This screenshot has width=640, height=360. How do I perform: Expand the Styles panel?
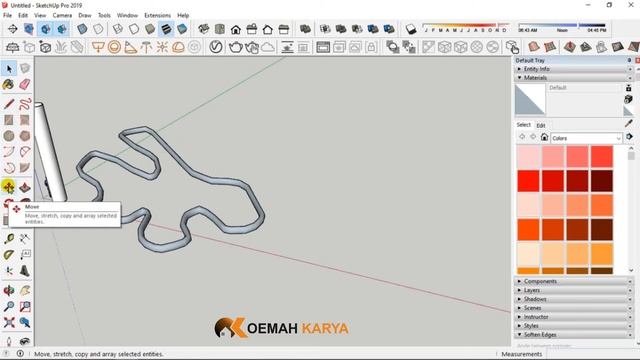(573, 326)
